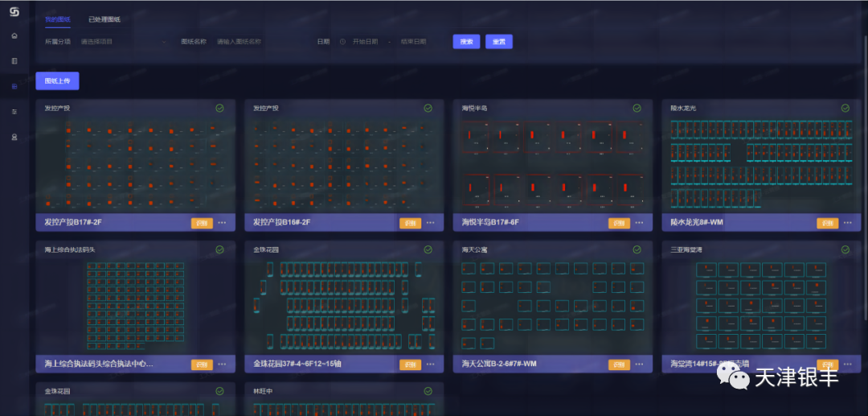Click the 林旺中 project label
Viewport: 868px width, 416px height.
[x=262, y=391]
